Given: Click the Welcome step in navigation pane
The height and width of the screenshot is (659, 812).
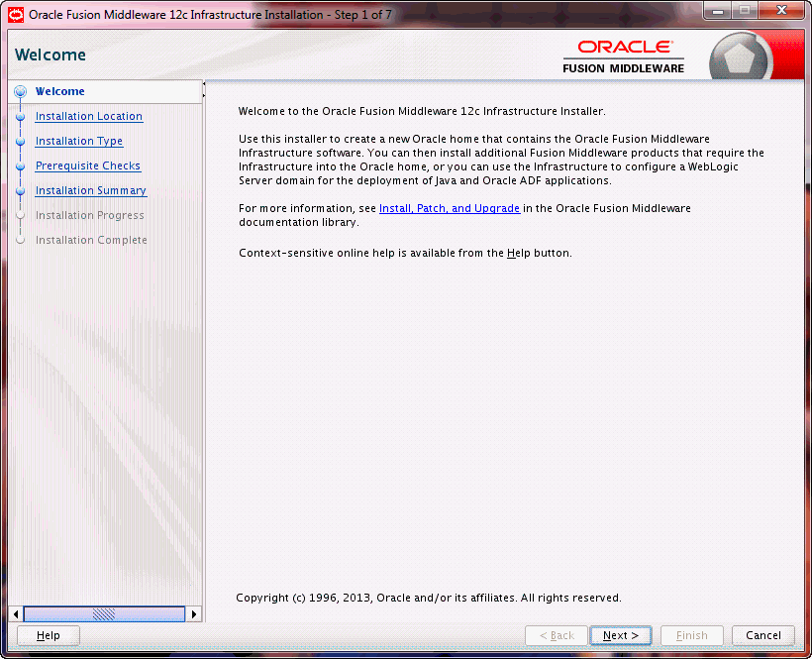Looking at the screenshot, I should (59, 91).
